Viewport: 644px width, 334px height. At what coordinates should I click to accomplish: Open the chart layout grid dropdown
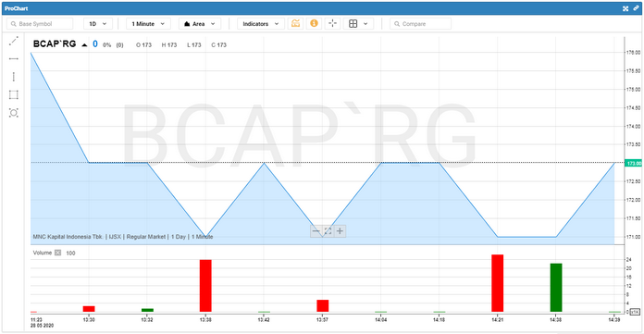pos(358,24)
